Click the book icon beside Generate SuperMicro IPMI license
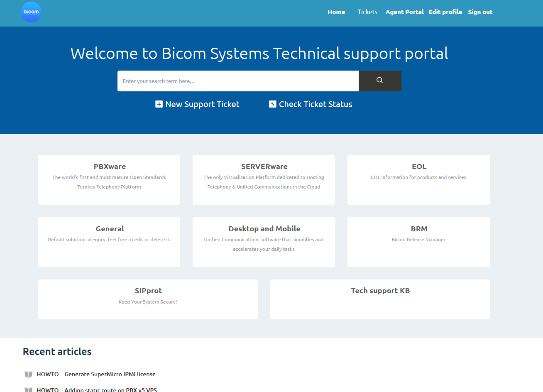543x392 pixels. click(29, 374)
